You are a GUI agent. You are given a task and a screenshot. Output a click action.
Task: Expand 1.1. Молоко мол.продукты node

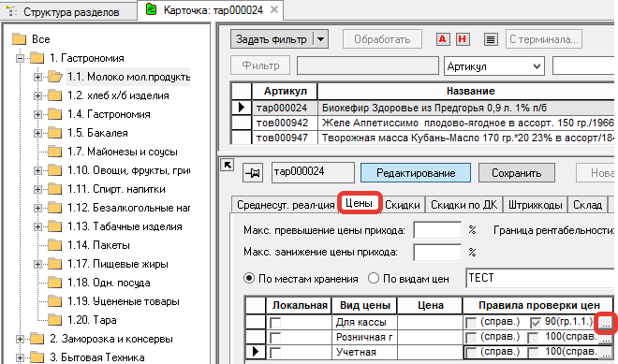37,77
